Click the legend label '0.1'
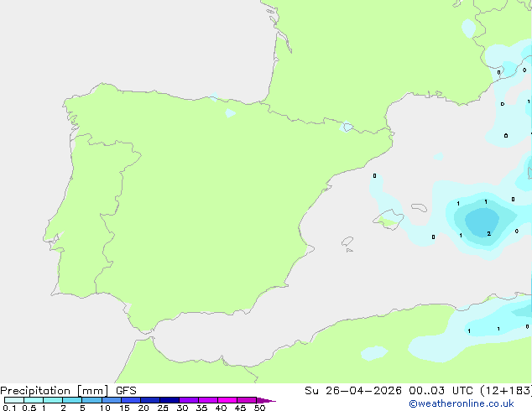The width and height of the screenshot is (532, 411). pyautogui.click(x=9, y=408)
